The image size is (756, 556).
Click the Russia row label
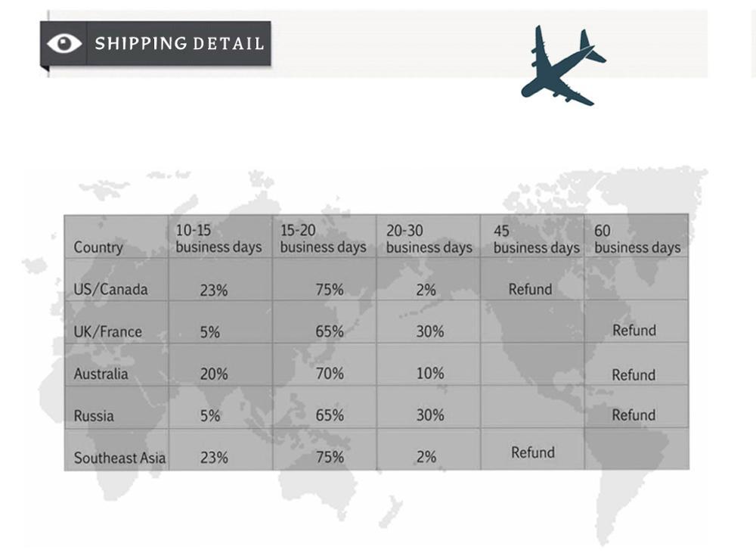[94, 415]
